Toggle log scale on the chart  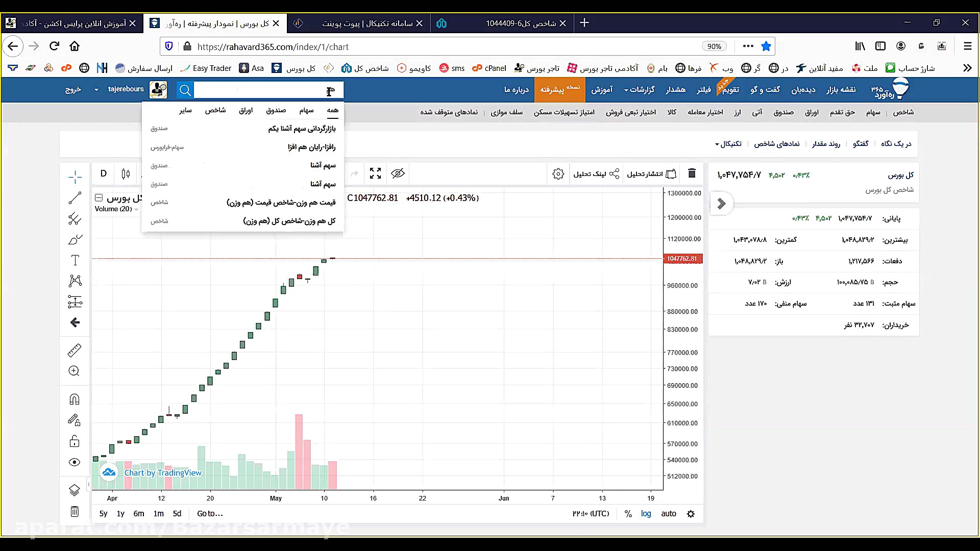pos(646,514)
